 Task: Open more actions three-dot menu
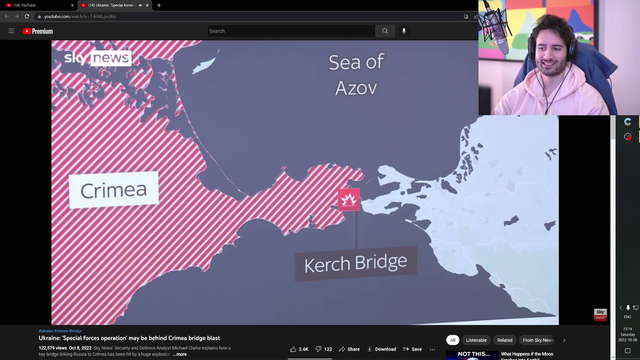click(x=432, y=349)
